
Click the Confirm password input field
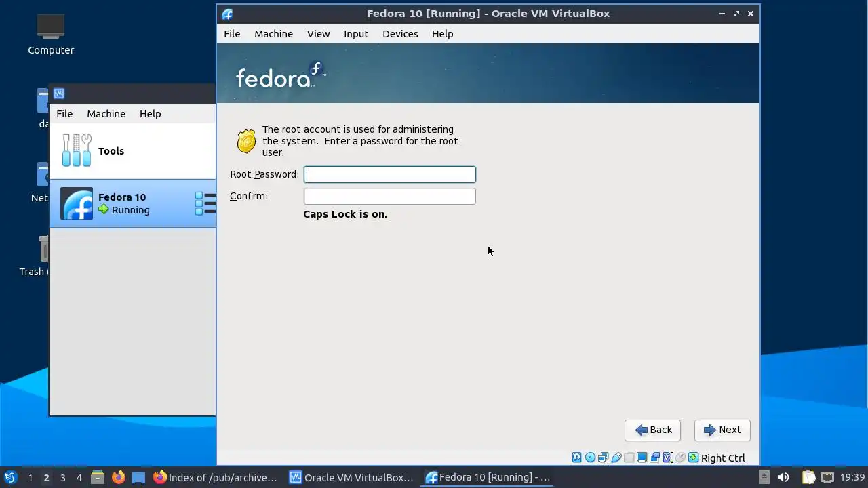(390, 196)
